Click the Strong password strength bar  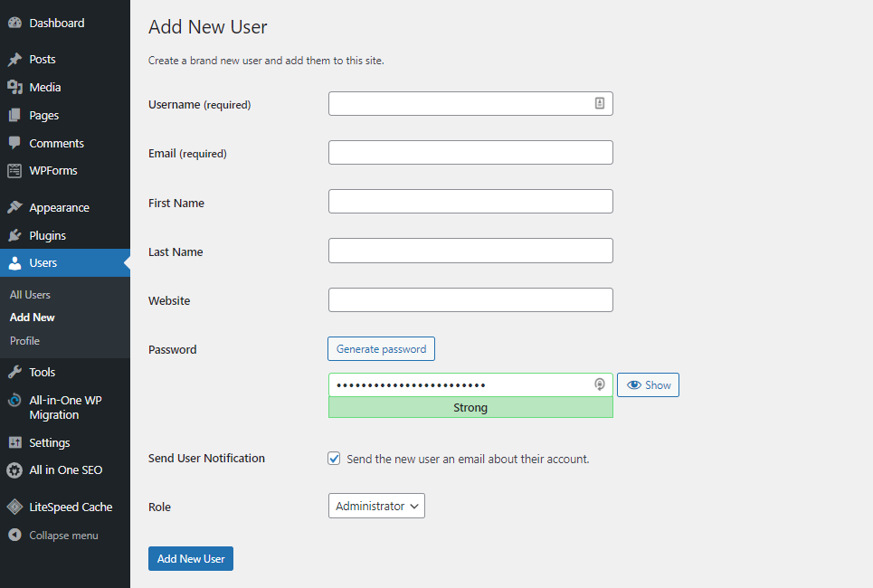pos(470,408)
